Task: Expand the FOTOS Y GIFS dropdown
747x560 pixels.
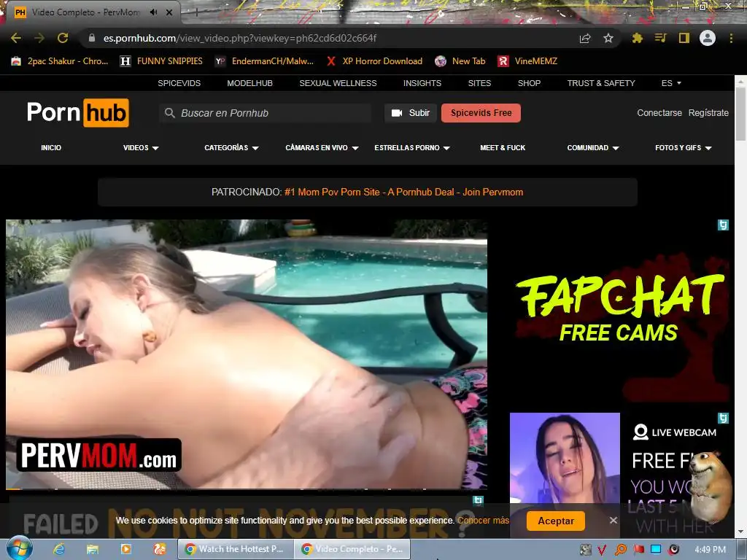Action: click(683, 147)
